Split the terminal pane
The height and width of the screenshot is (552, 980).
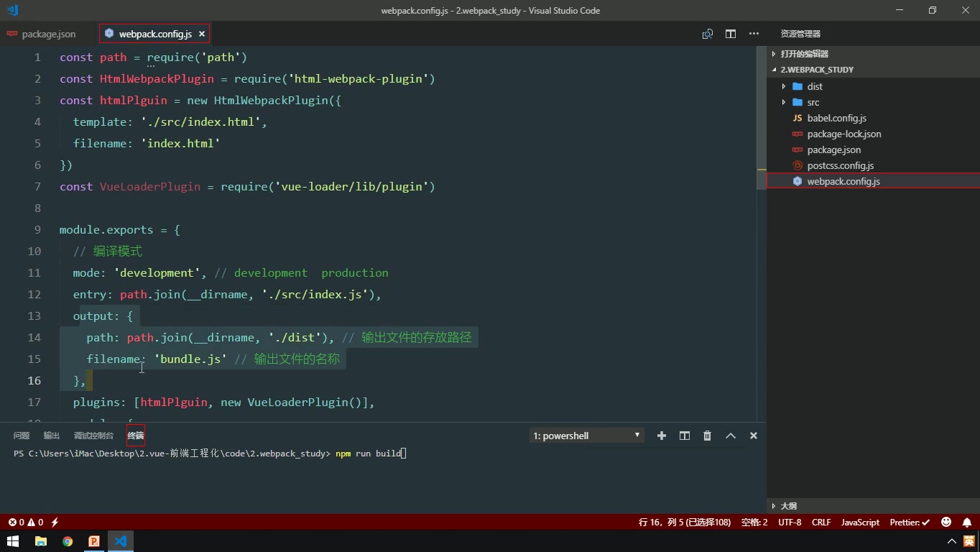tap(685, 436)
